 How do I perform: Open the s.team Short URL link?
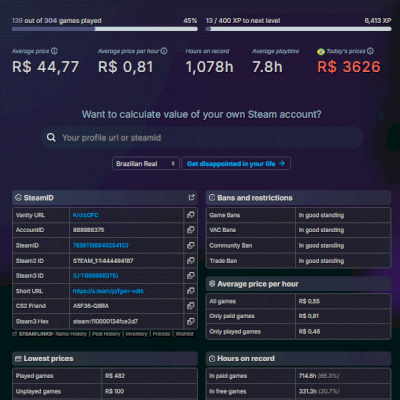tap(108, 291)
